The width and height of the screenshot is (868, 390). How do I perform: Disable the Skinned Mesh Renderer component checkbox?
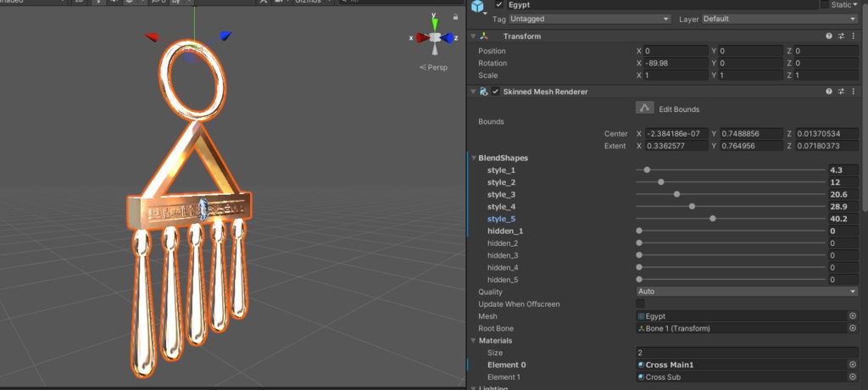[496, 92]
